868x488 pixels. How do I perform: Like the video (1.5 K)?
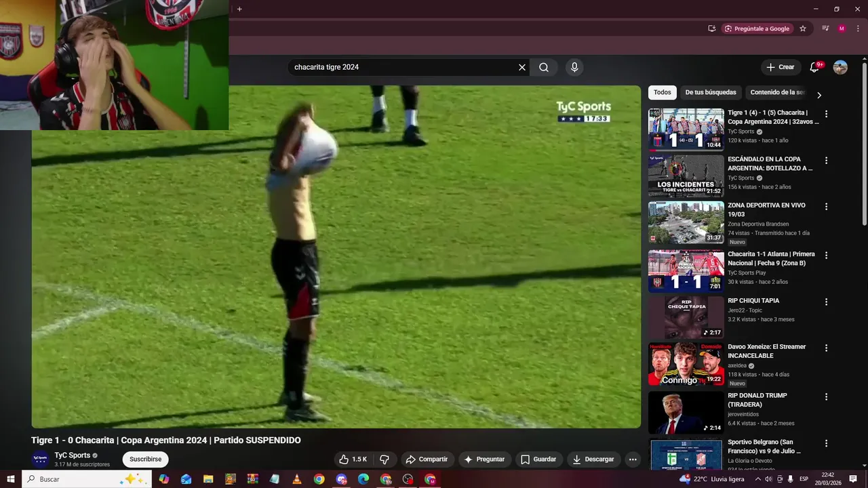[353, 460]
